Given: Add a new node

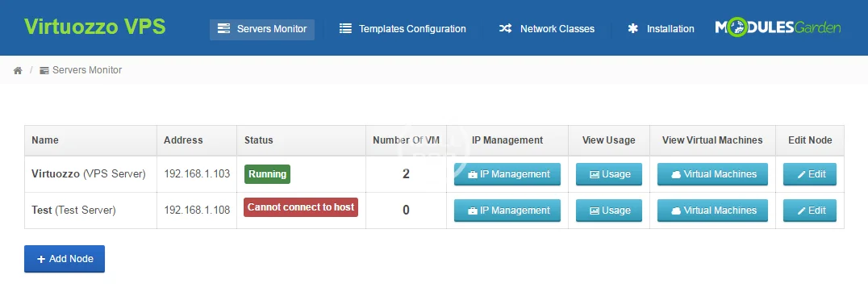Looking at the screenshot, I should (65, 259).
